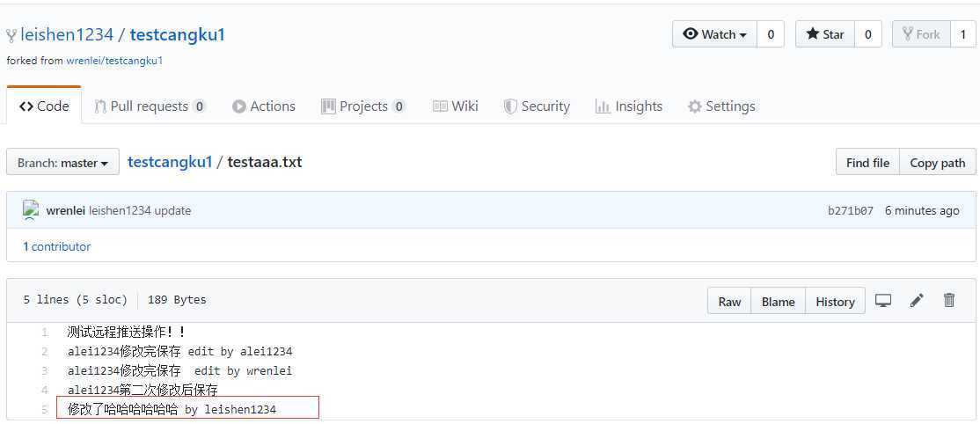The width and height of the screenshot is (980, 424).
Task: Switch to the Code tab
Action: (44, 106)
